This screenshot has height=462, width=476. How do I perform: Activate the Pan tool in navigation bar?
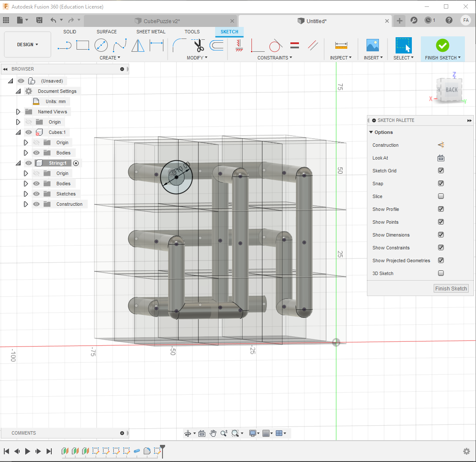coord(213,433)
